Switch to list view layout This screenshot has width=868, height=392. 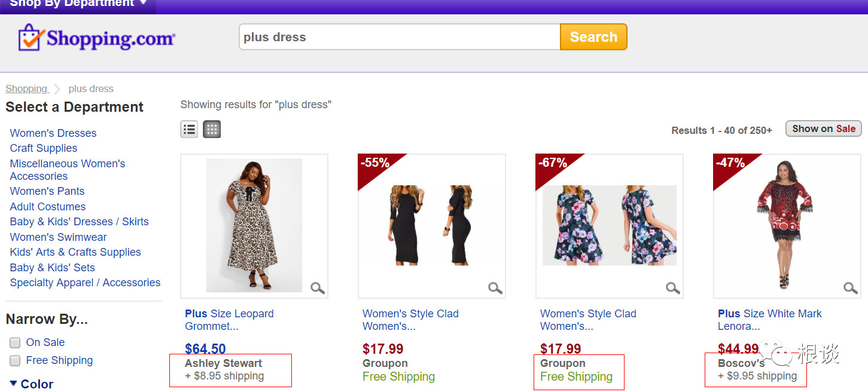tap(190, 129)
